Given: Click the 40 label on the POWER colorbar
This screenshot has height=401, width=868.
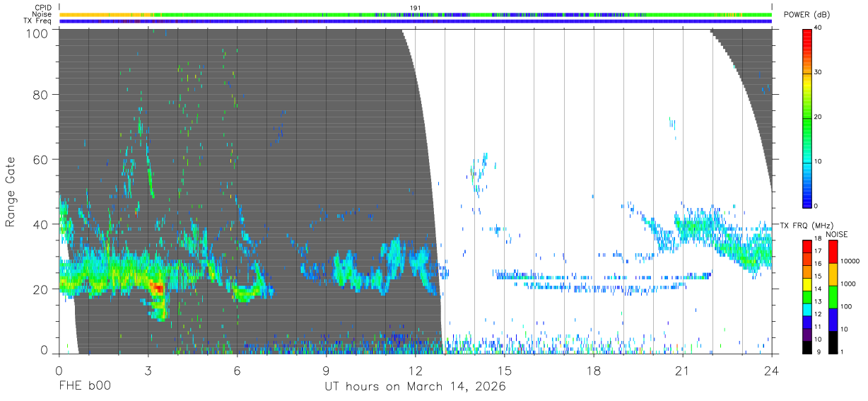Looking at the screenshot, I should [818, 28].
